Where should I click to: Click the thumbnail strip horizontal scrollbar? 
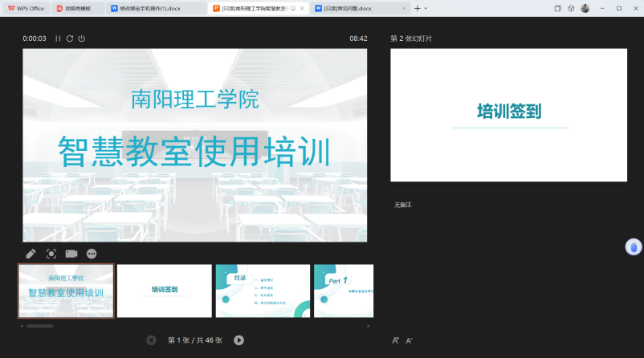click(39, 326)
